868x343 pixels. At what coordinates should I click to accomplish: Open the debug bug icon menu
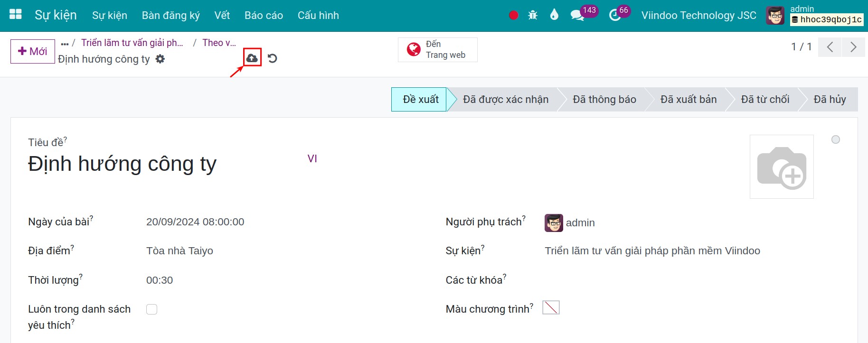point(533,15)
